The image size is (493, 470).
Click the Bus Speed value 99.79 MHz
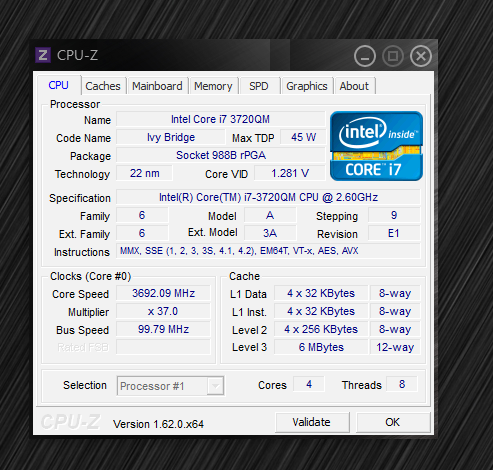coord(163,329)
